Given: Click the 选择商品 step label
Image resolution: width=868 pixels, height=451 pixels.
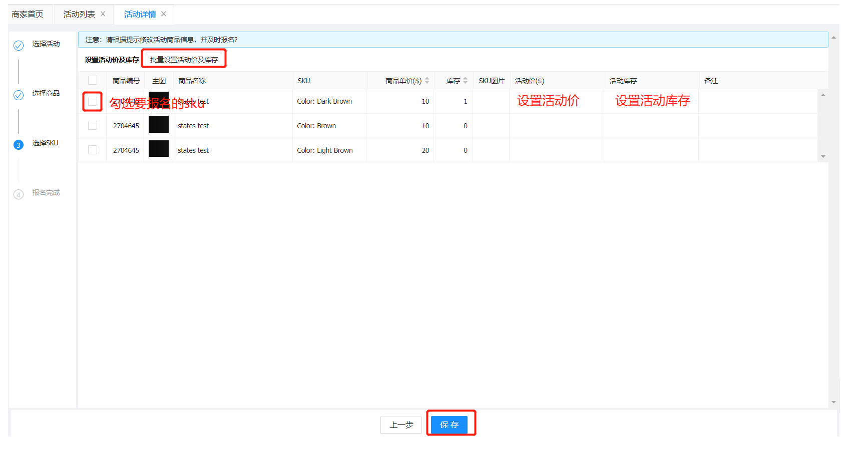Looking at the screenshot, I should (x=46, y=93).
